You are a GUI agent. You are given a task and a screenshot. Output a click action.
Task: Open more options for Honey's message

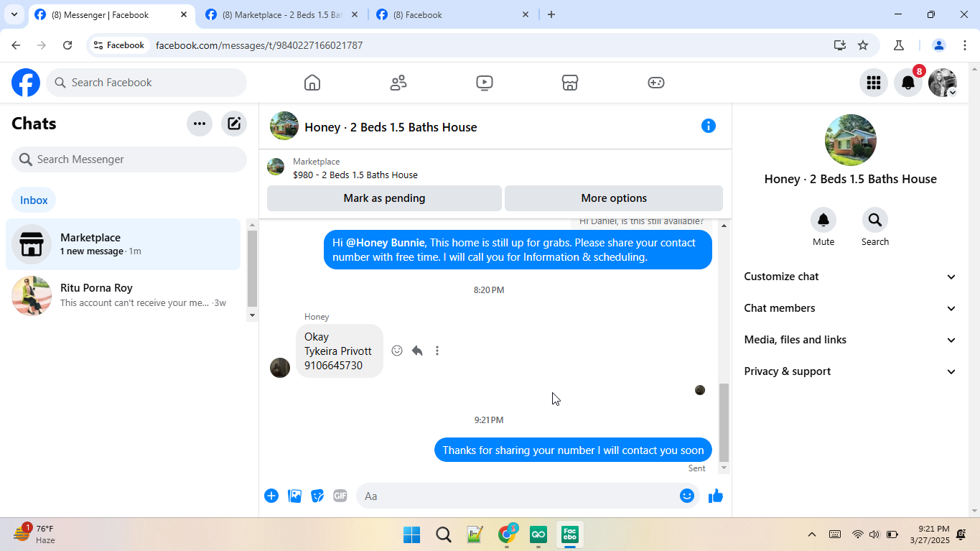point(437,351)
